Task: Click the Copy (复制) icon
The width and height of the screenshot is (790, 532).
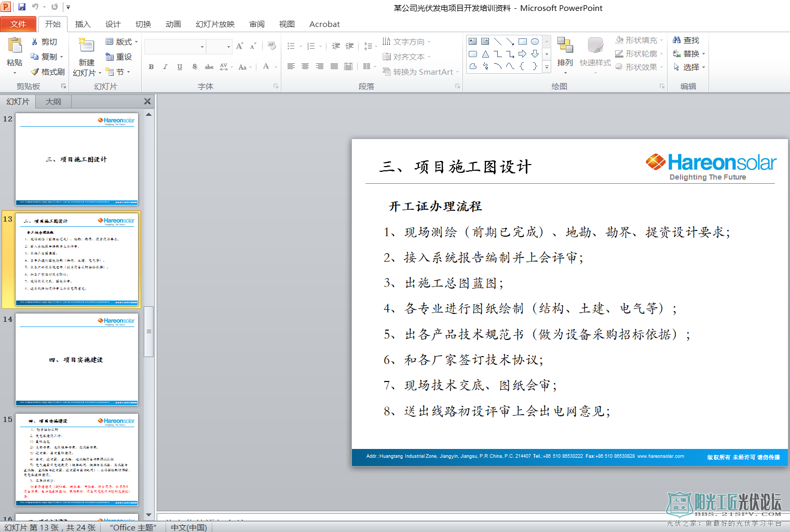Action: click(35, 57)
